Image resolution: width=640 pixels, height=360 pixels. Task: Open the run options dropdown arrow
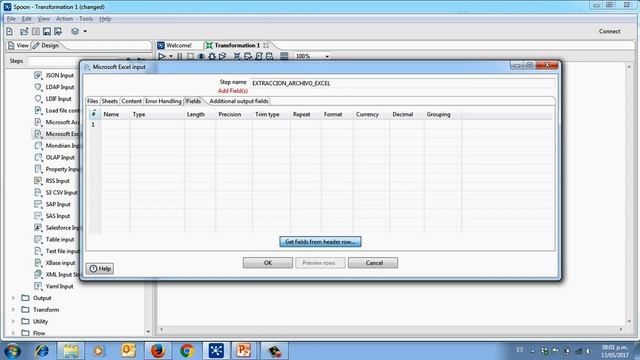(171, 56)
